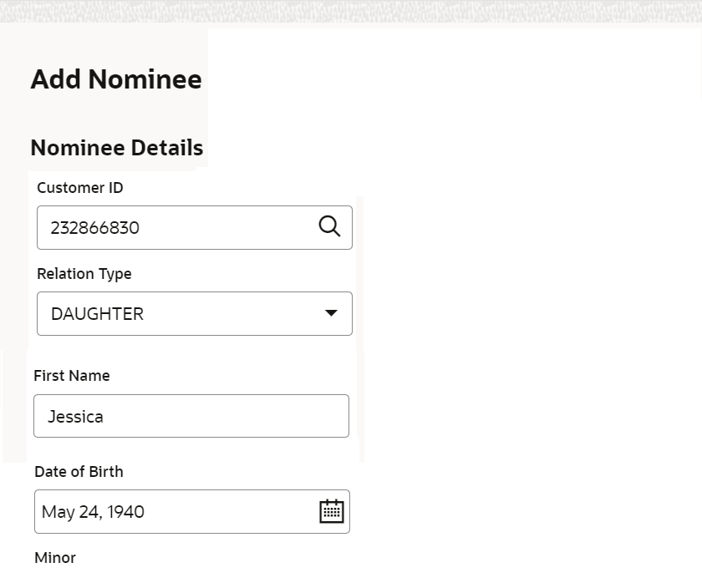This screenshot has height=588, width=702.
Task: Place cursor on the name Jessica
Action: pos(75,416)
